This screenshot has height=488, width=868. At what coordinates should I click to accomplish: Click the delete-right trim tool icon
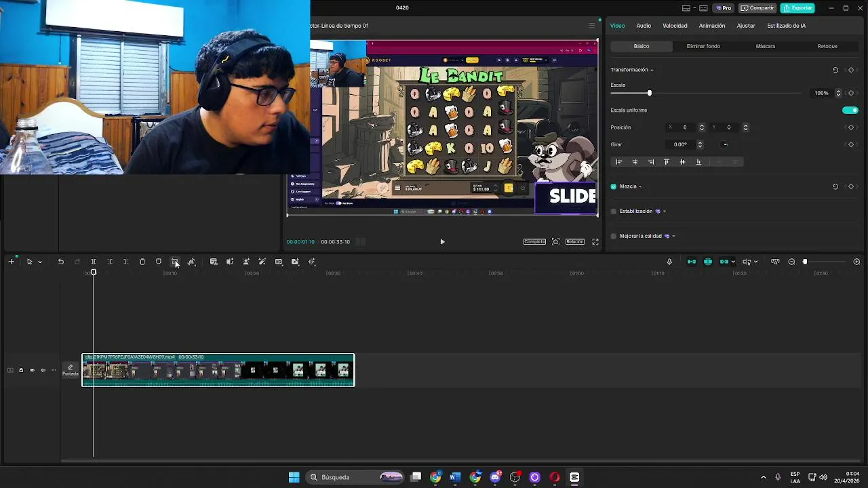[x=125, y=262]
